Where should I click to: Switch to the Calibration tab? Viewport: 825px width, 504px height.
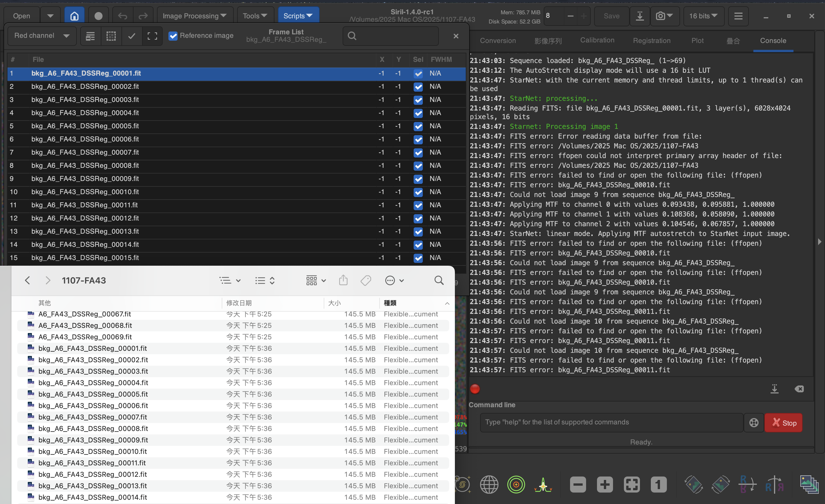tap(597, 40)
